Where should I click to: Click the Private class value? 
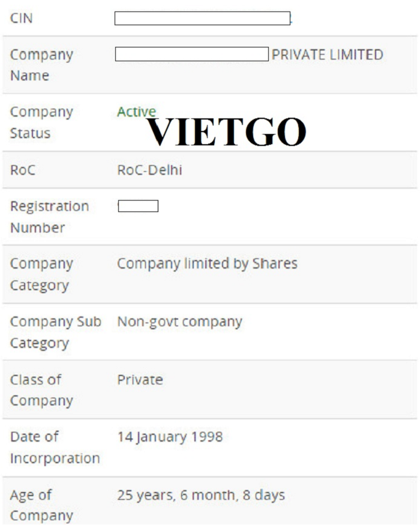pyautogui.click(x=140, y=380)
